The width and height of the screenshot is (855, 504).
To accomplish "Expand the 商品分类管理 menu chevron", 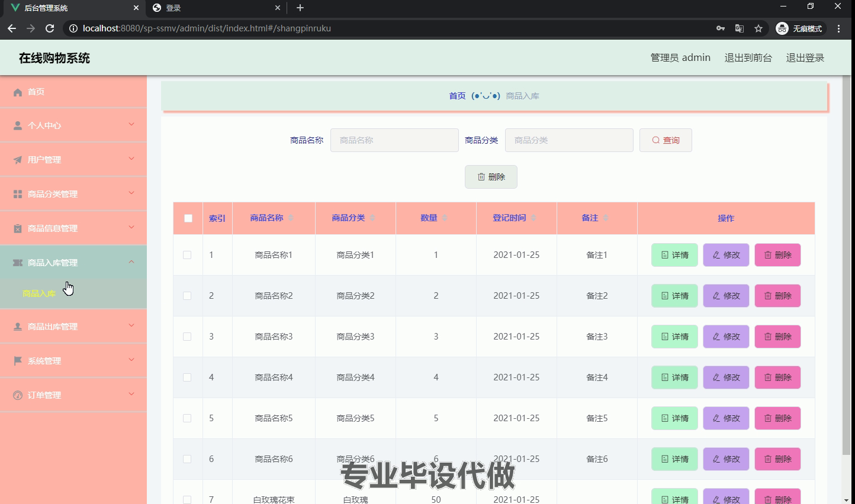I will coord(131,193).
